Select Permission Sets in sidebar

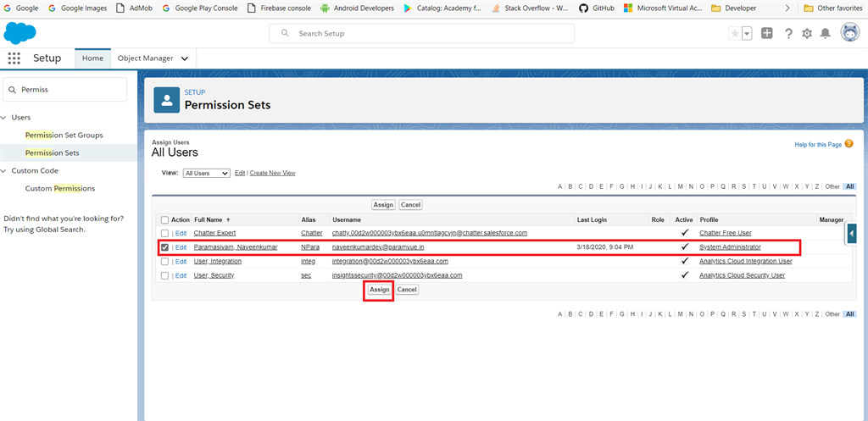[x=52, y=152]
